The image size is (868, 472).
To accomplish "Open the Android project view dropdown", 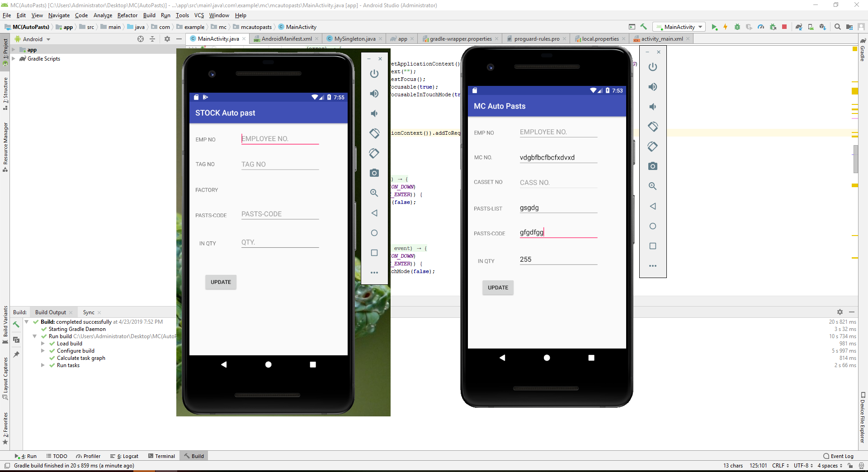I will click(x=33, y=39).
